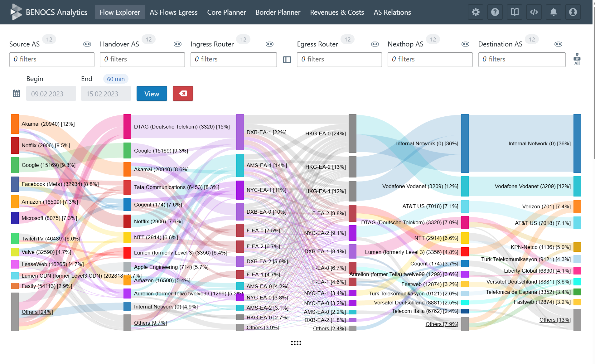Click the Ingress Router filters field
Viewport: 595px width, 364px height.
pyautogui.click(x=234, y=59)
